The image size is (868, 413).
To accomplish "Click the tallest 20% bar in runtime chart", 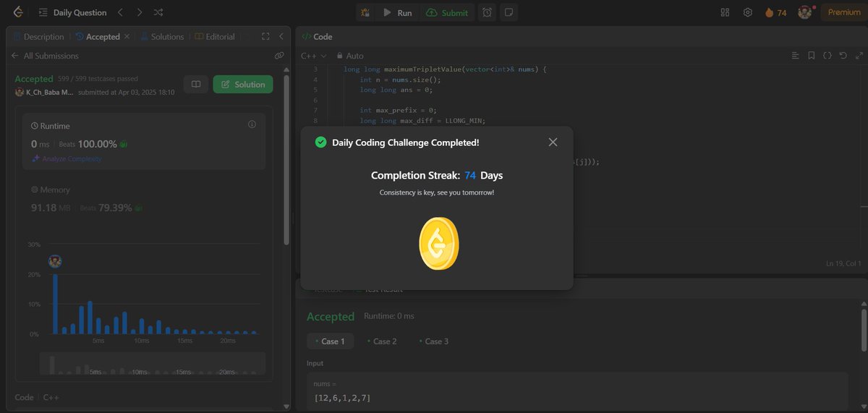I will [55, 304].
